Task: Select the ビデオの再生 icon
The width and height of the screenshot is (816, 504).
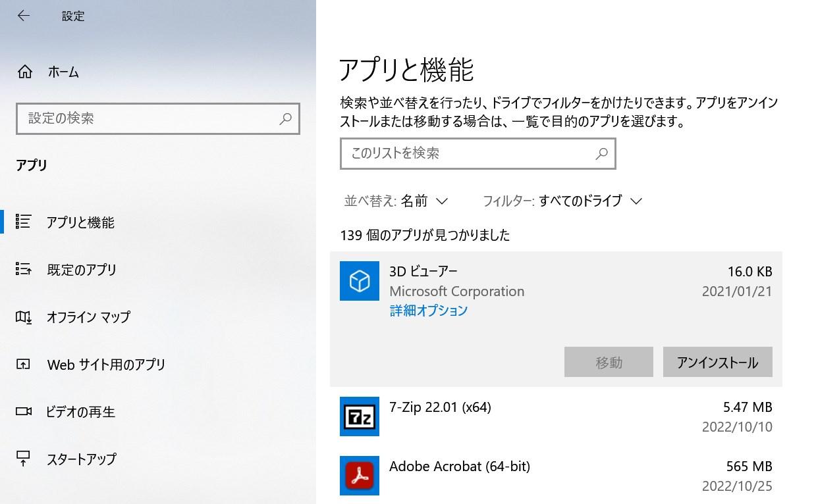Action: [x=23, y=412]
